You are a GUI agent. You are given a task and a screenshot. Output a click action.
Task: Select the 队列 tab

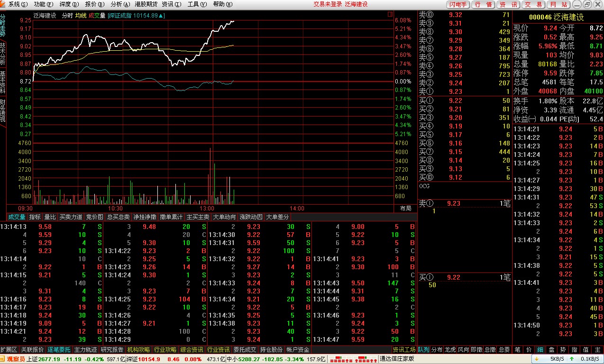click(x=424, y=350)
